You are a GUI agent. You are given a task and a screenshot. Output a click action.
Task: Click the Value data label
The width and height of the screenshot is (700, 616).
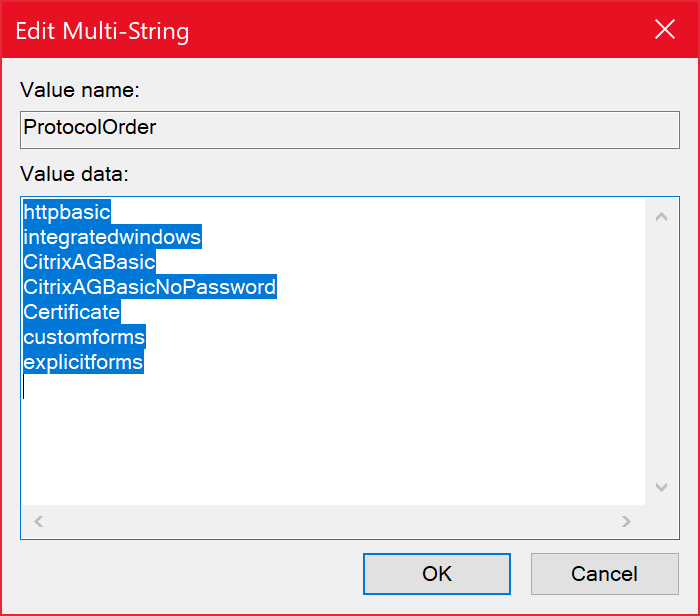[74, 174]
